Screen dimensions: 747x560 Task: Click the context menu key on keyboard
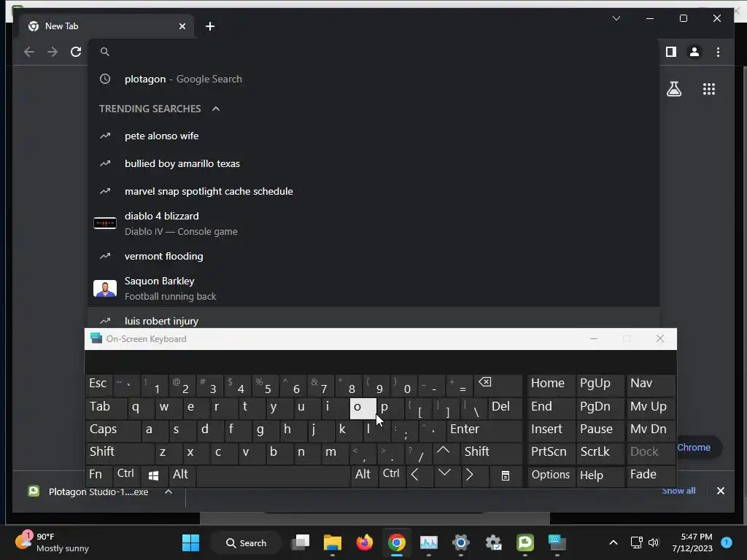[506, 475]
